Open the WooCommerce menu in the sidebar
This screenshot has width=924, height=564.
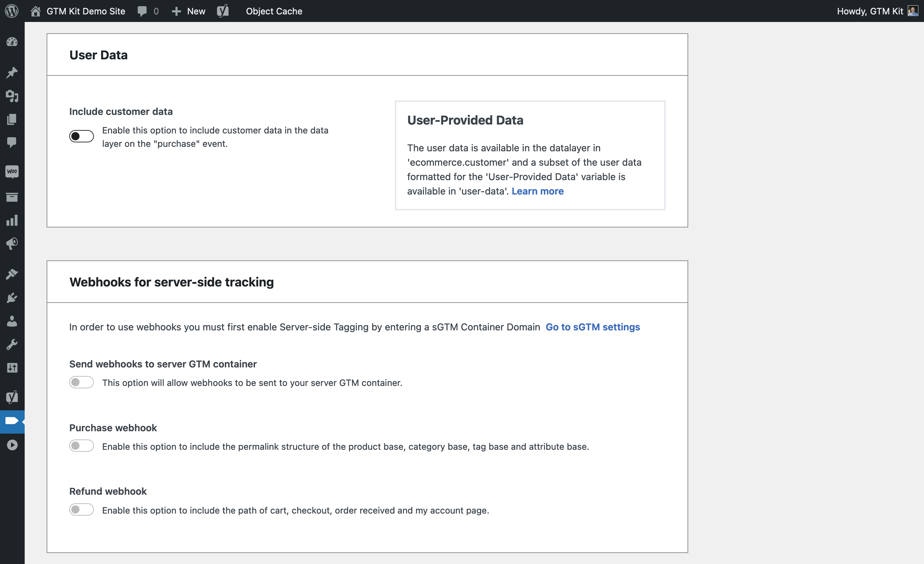(x=12, y=171)
